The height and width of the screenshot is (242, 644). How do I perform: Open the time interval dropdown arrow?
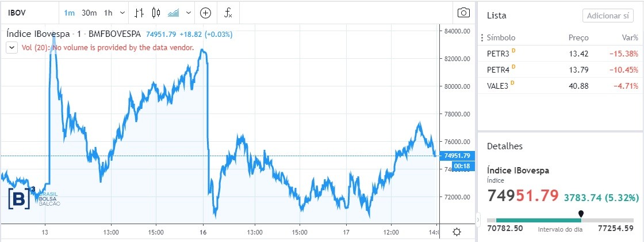pos(122,13)
